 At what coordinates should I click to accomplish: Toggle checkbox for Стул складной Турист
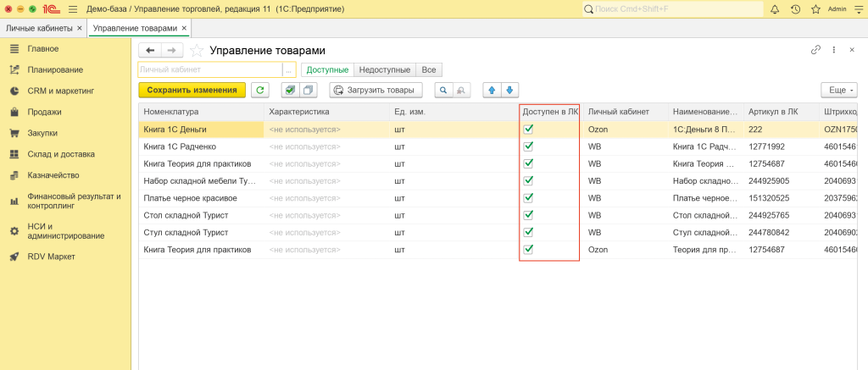[x=528, y=232]
